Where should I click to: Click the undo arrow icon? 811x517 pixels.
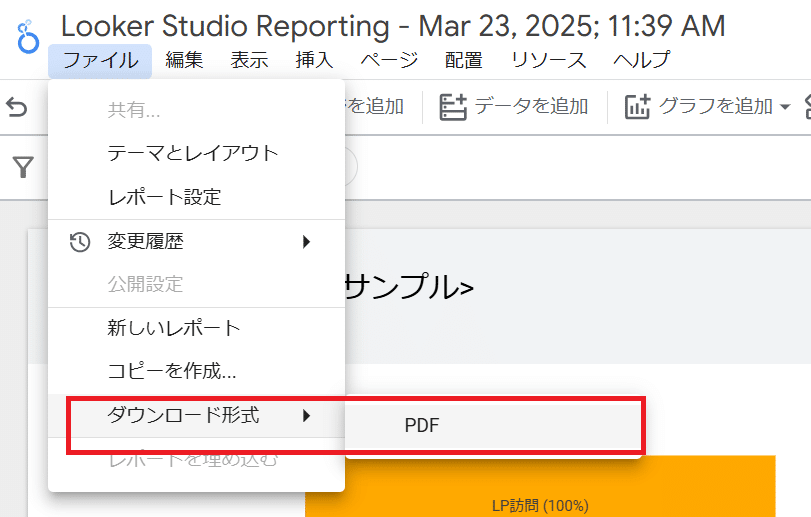17,108
